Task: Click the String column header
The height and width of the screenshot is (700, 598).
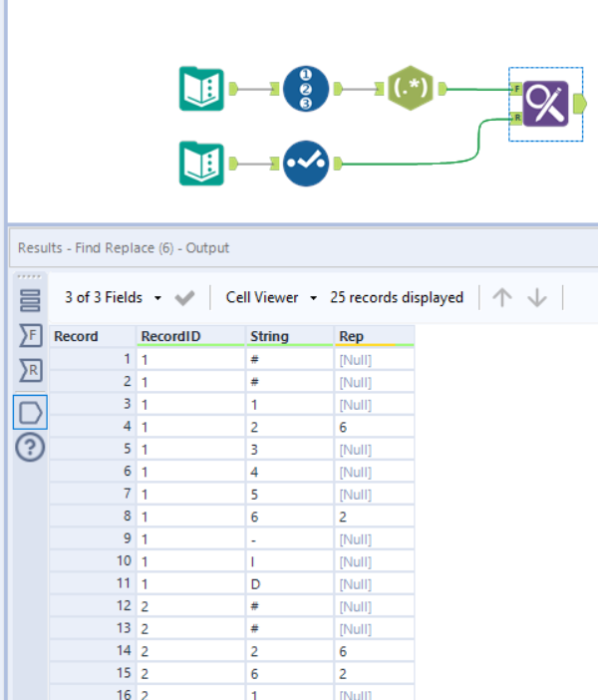Action: pyautogui.click(x=290, y=336)
